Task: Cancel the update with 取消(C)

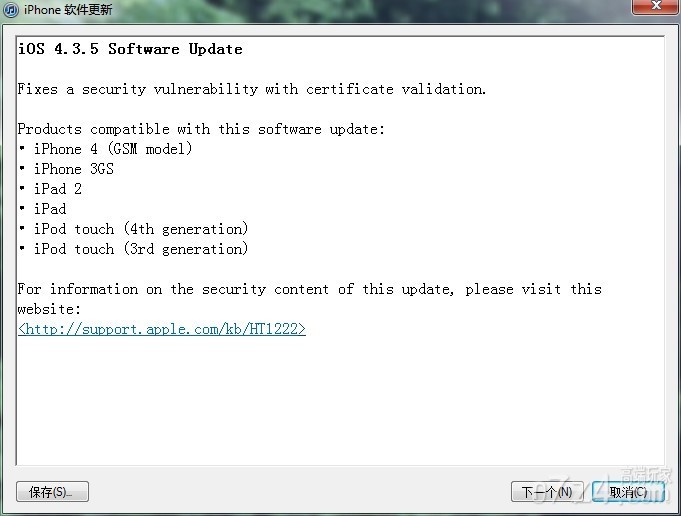Action: [x=628, y=492]
